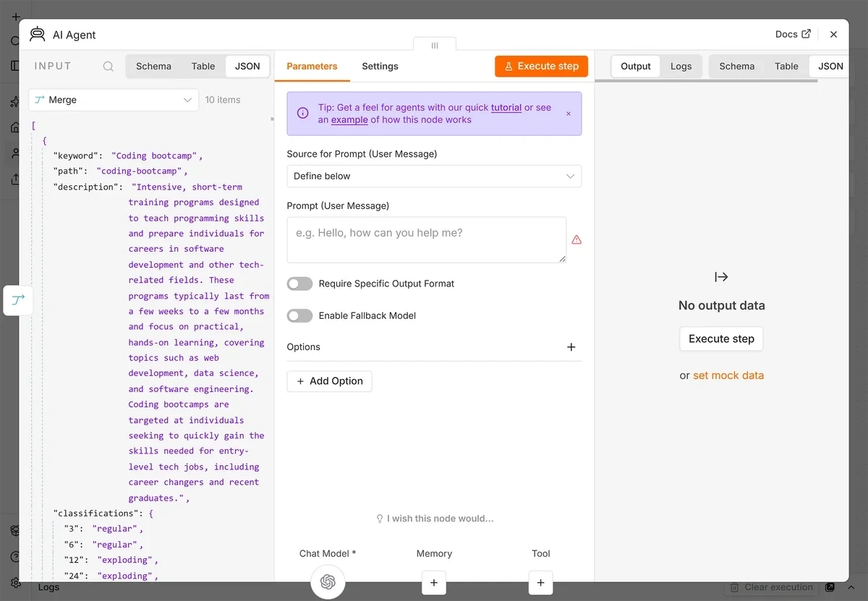Open the example link in the tip
Image resolution: width=868 pixels, height=601 pixels.
[349, 120]
